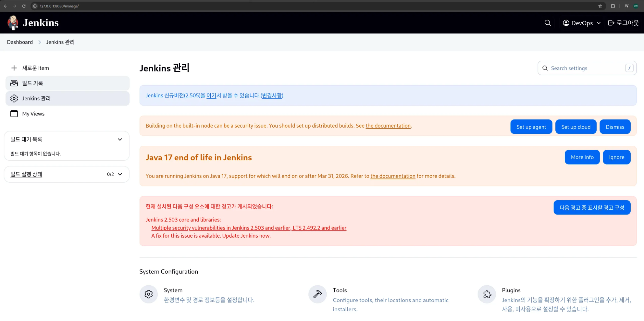Click the Jenkins 관리 gear icon in sidebar

point(14,98)
